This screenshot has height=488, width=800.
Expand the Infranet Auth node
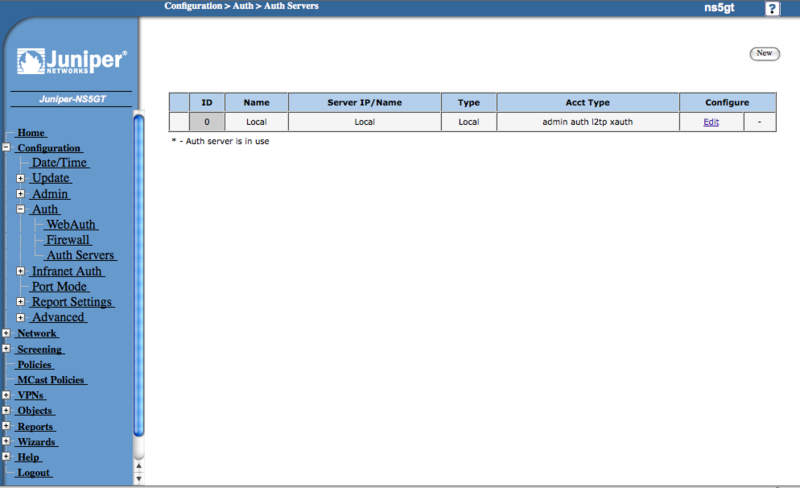pos(20,271)
